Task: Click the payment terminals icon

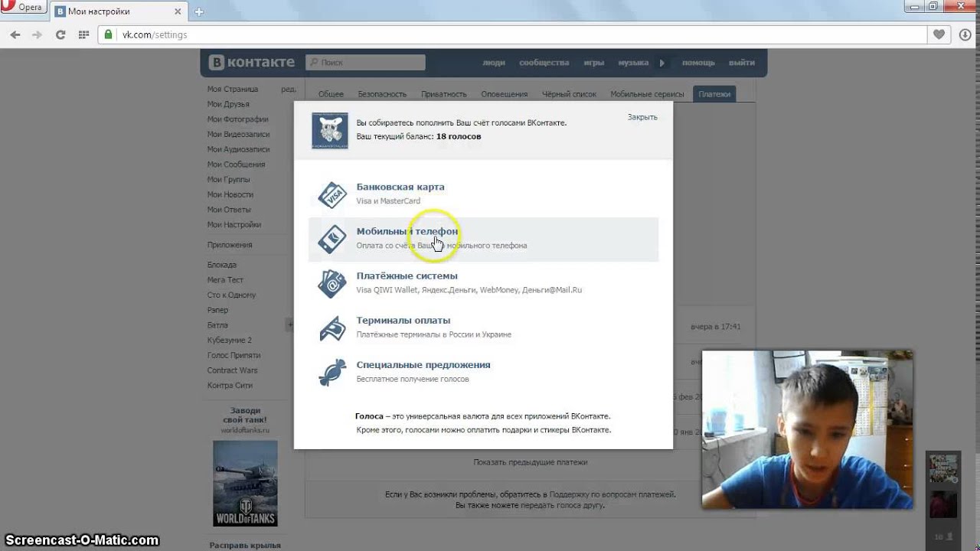Action: tap(332, 328)
